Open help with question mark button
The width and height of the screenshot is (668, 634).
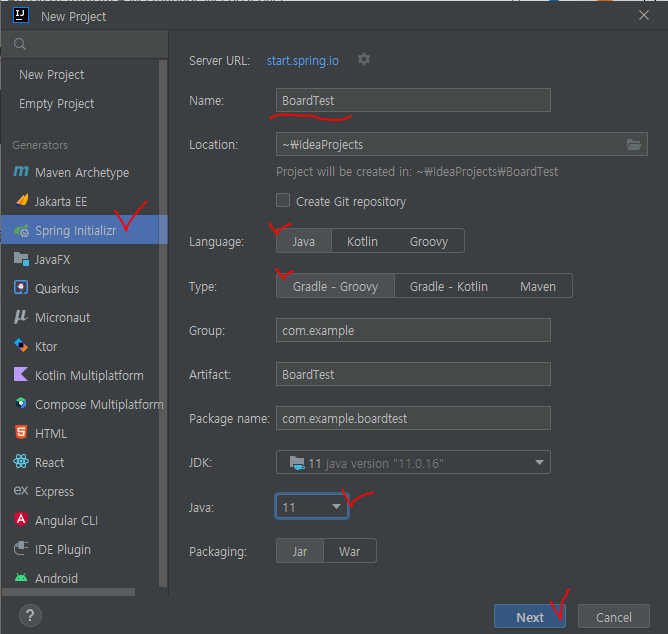[x=30, y=615]
